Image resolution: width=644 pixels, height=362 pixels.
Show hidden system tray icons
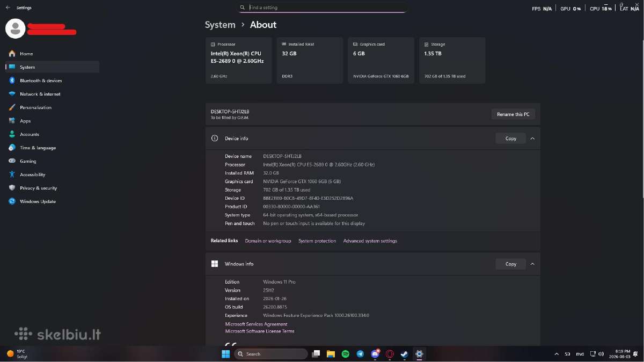(x=556, y=354)
